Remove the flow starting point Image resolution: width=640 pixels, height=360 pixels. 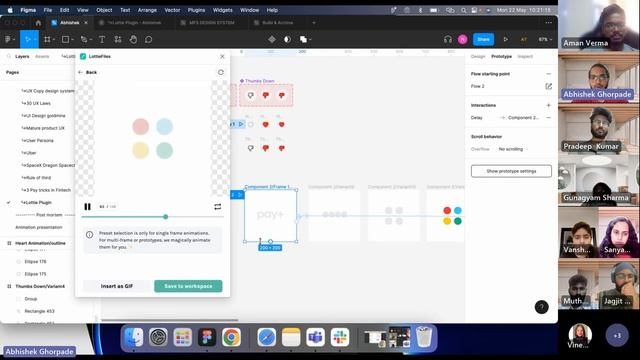click(549, 74)
